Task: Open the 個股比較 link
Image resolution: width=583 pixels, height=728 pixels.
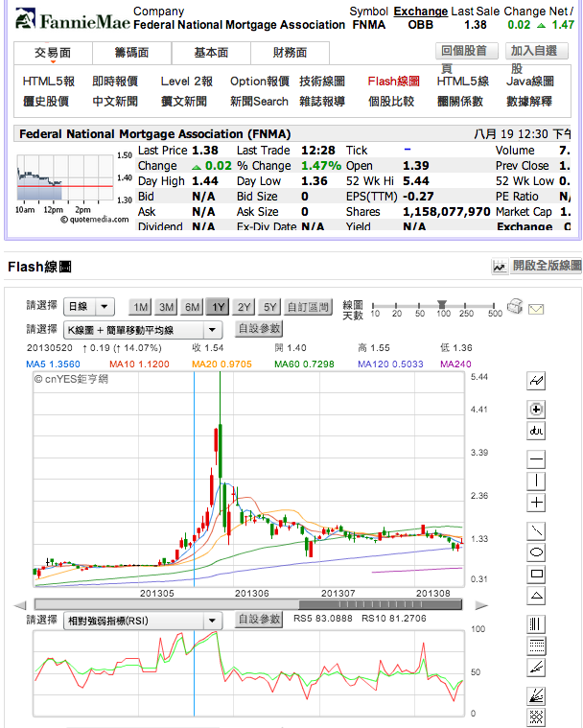Action: pyautogui.click(x=391, y=102)
